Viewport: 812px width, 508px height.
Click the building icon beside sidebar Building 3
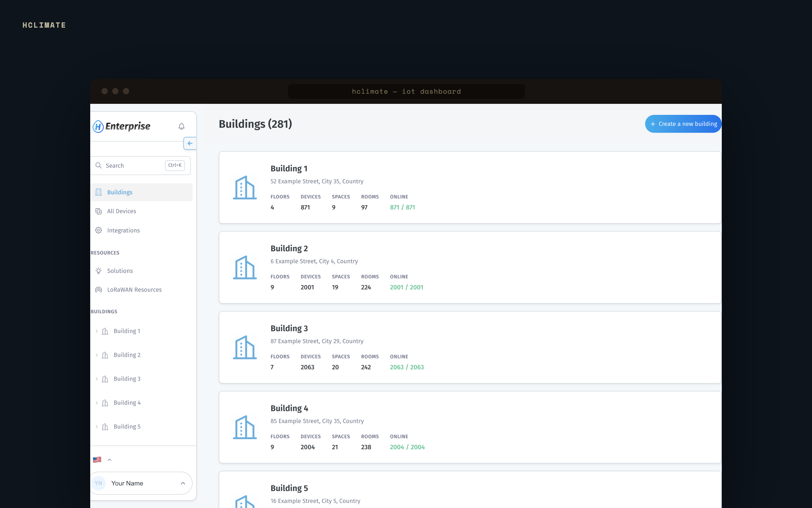point(105,379)
